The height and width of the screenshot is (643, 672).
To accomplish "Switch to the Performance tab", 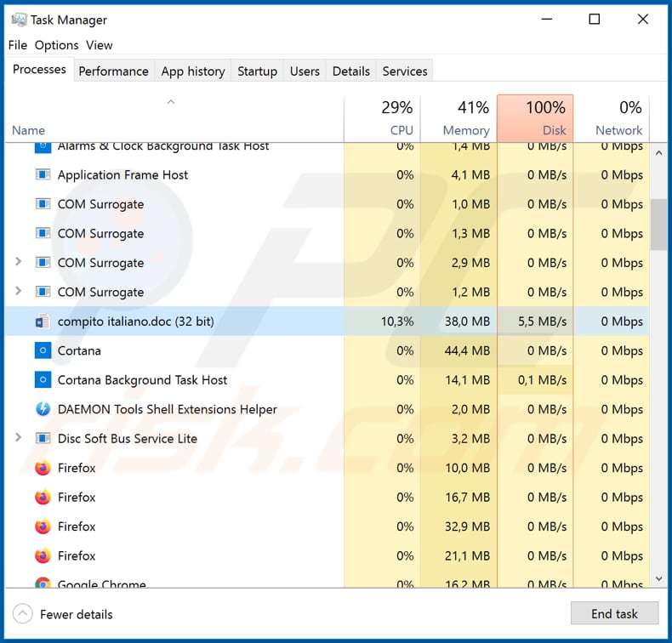I will point(113,71).
